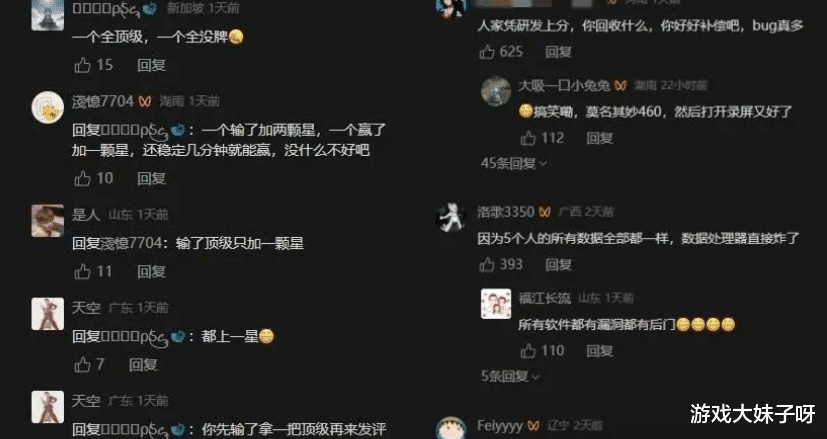Image resolution: width=827 pixels, height=439 pixels.
Task: Like 是人's reply with 11 likes
Action: click(82, 272)
